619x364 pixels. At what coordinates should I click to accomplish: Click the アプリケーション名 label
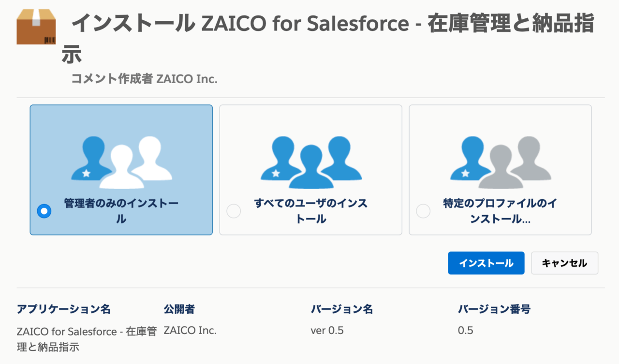64,309
